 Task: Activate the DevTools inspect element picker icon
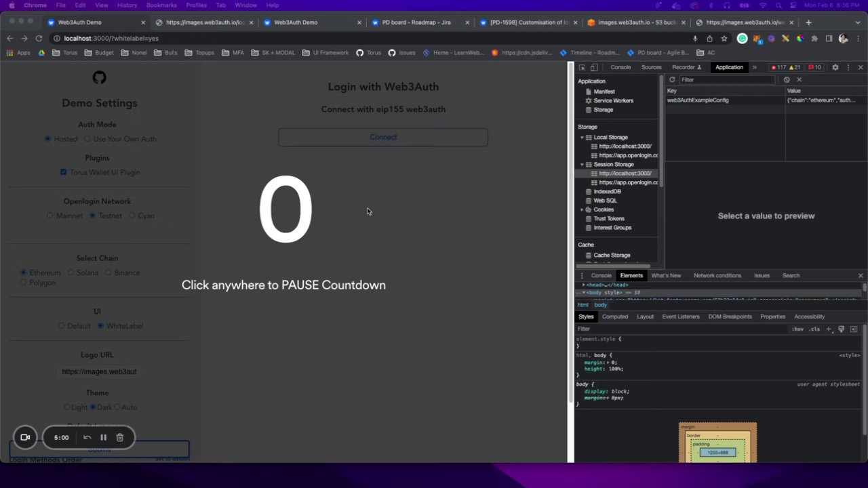[x=582, y=67]
